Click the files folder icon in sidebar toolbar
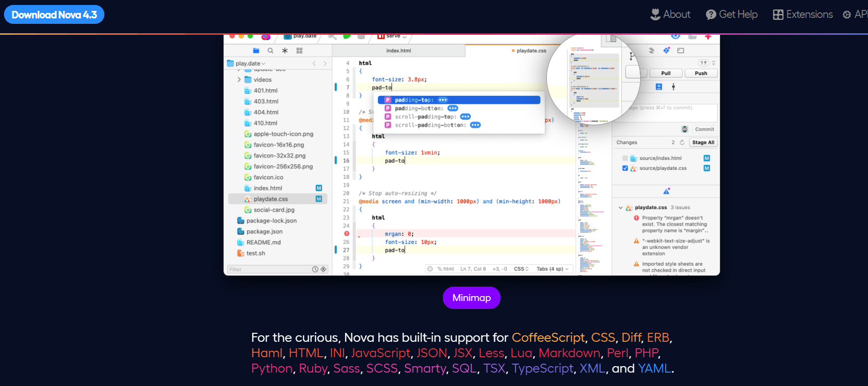 click(x=256, y=51)
